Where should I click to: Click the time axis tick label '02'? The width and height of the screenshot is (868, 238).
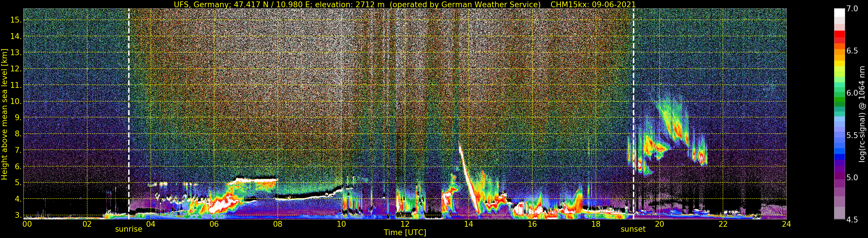[x=87, y=224]
